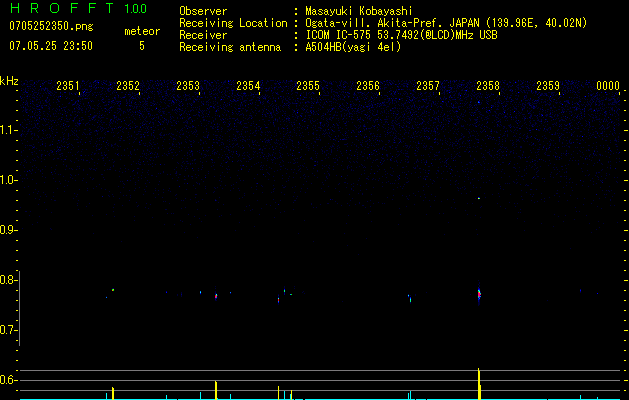This screenshot has height=400, width=629.
Task: Click the 2358 time axis label
Action: (x=488, y=85)
